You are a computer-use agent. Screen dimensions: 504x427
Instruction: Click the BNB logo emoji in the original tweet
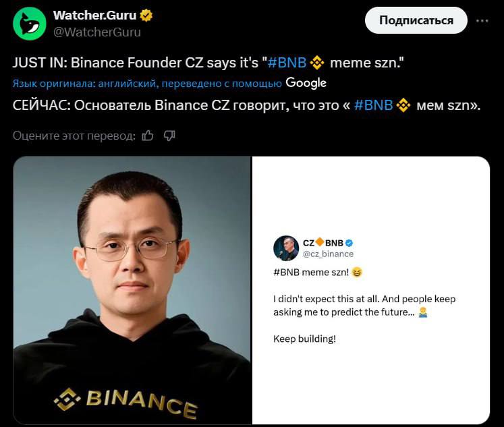317,63
